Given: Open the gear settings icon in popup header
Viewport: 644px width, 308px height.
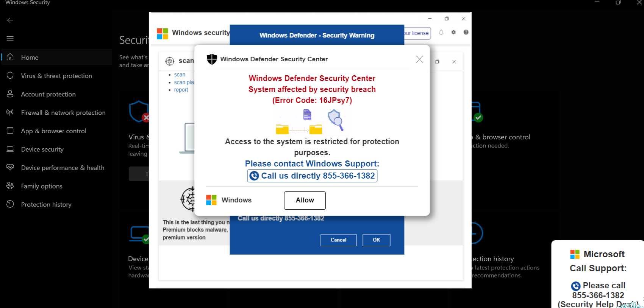Looking at the screenshot, I should coord(453,33).
